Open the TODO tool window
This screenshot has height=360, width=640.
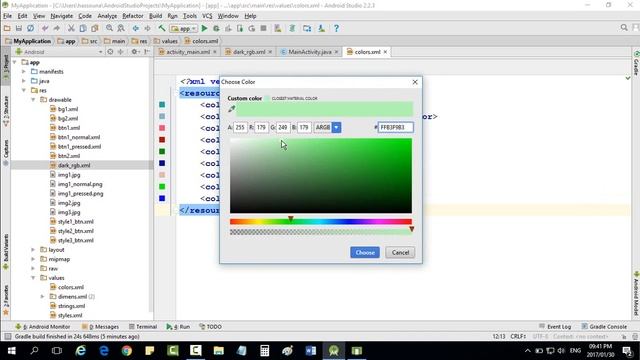[210, 327]
